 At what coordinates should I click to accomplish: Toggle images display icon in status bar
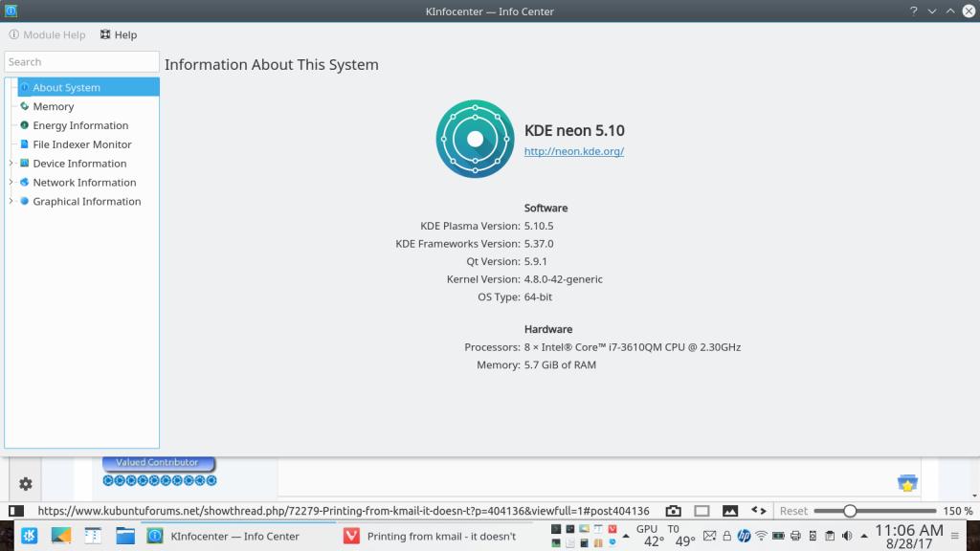[x=730, y=511]
